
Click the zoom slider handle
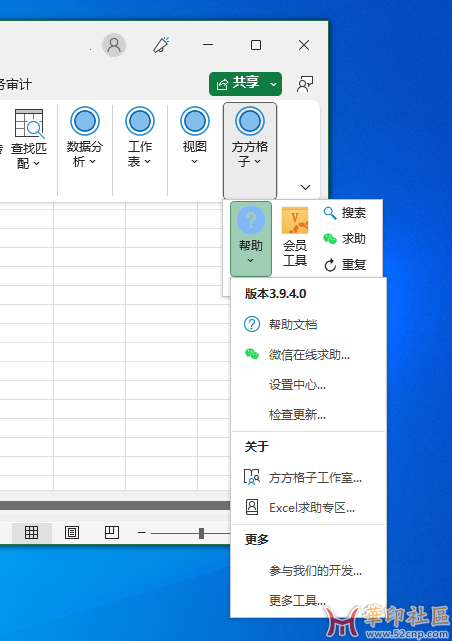point(201,533)
